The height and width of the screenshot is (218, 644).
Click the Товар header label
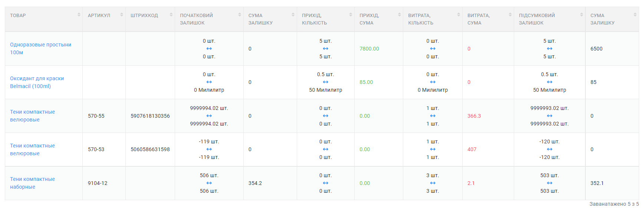pyautogui.click(x=18, y=15)
